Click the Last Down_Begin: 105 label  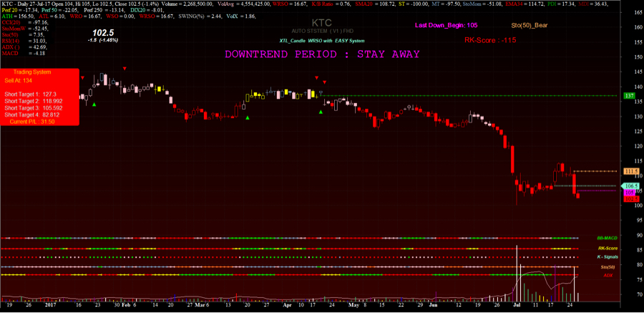[446, 25]
